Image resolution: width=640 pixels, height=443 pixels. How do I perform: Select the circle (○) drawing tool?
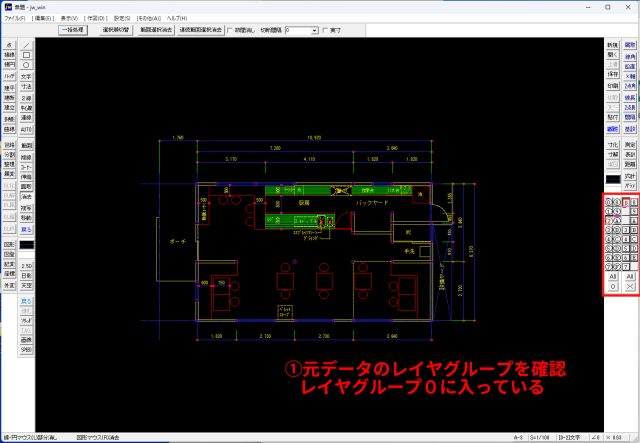[x=27, y=65]
